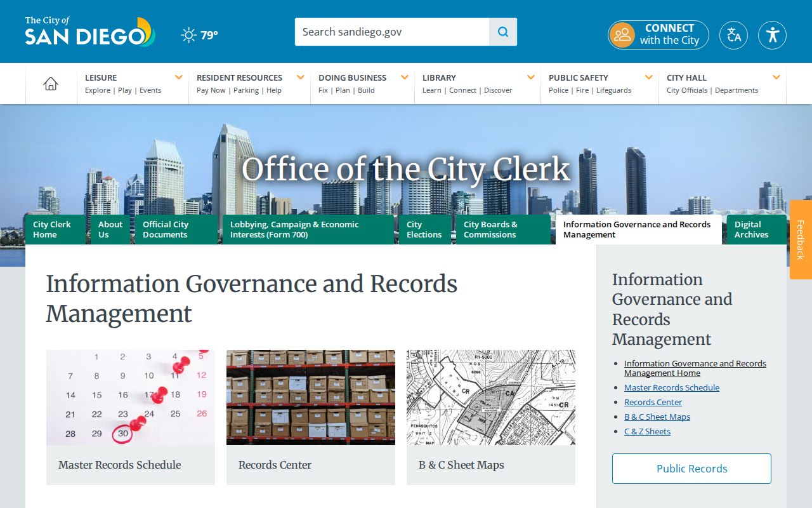The width and height of the screenshot is (812, 508).
Task: Switch to the Digital Archives tab
Action: 757,229
